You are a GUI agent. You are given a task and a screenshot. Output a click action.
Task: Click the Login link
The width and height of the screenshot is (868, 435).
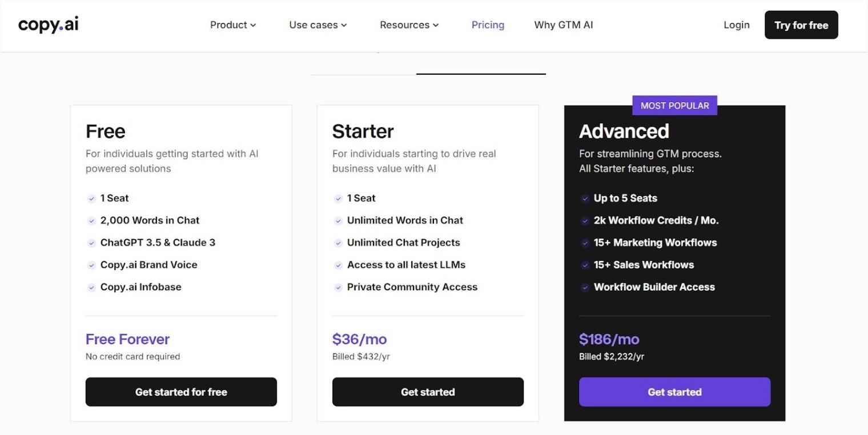[x=737, y=25]
